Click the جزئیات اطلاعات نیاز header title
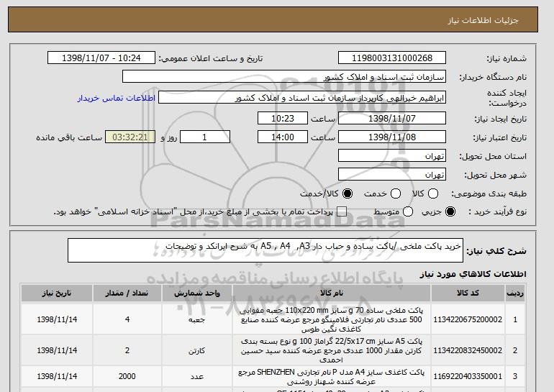554x392 pixels. [x=483, y=20]
